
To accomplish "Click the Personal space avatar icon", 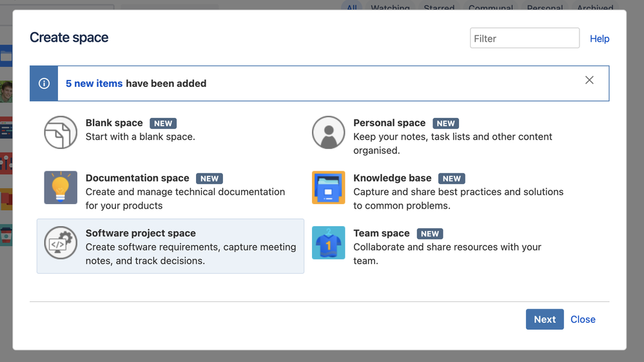I will click(x=328, y=132).
